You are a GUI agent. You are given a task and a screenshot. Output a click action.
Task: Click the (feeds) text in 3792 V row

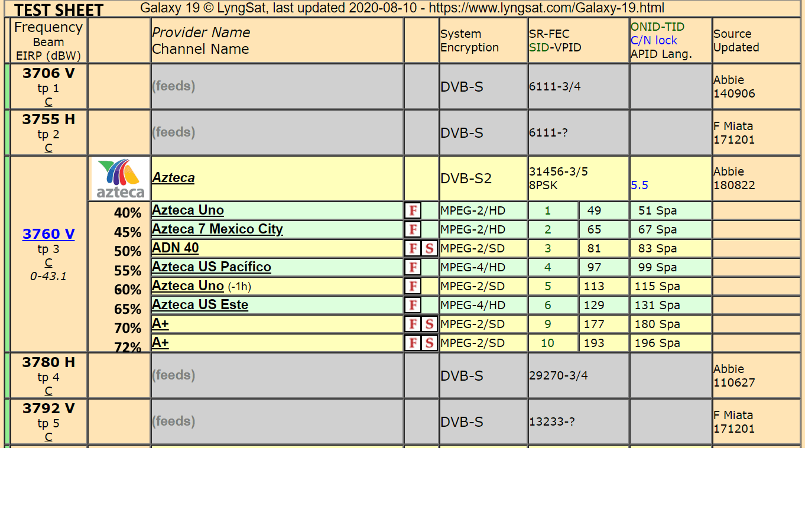[x=174, y=421]
